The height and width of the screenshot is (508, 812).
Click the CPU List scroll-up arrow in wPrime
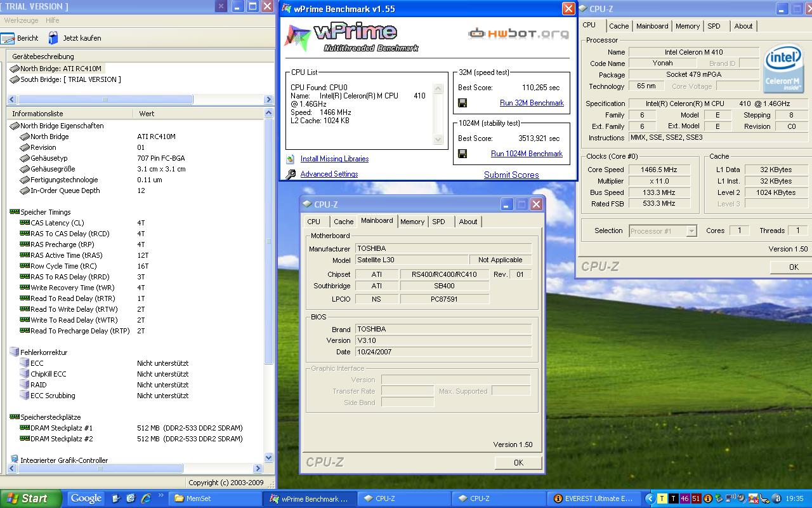(x=438, y=89)
